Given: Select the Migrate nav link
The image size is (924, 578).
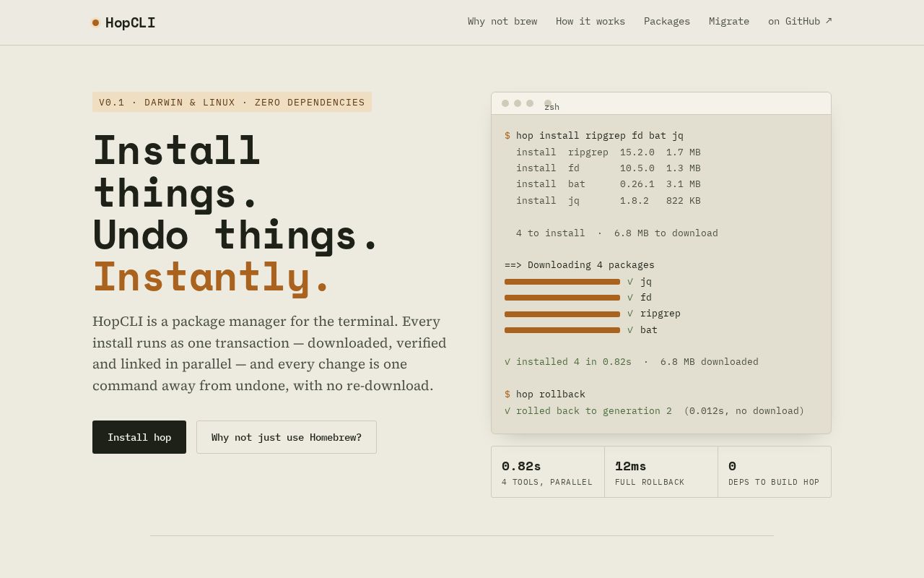Looking at the screenshot, I should pyautogui.click(x=729, y=22).
